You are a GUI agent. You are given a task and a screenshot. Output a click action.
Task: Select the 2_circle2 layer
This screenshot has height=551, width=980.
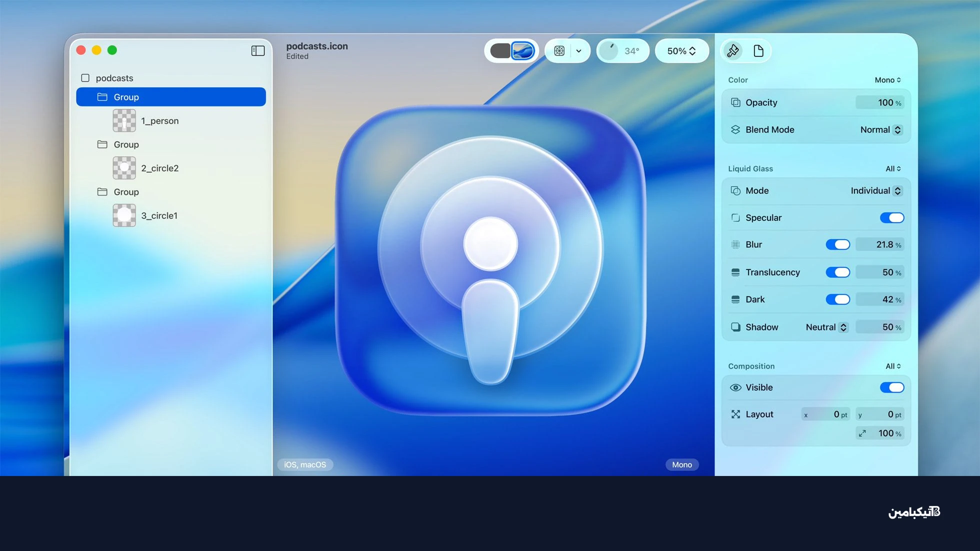159,168
